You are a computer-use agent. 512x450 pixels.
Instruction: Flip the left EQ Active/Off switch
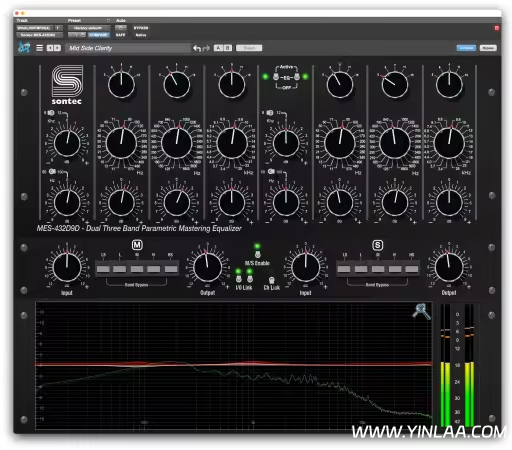(x=276, y=77)
